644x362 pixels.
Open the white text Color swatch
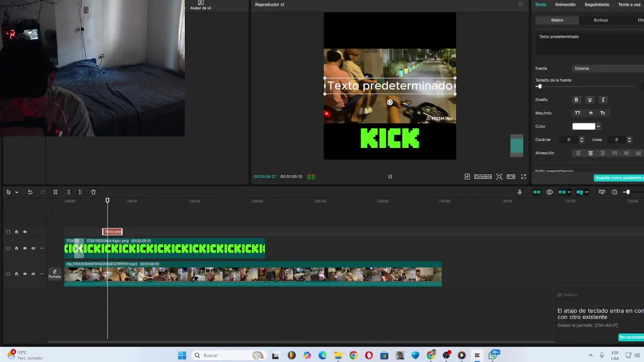(x=584, y=126)
